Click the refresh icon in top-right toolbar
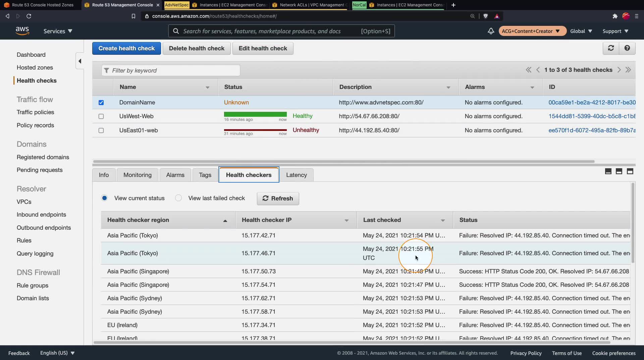This screenshot has height=360, width=644. pyautogui.click(x=611, y=48)
